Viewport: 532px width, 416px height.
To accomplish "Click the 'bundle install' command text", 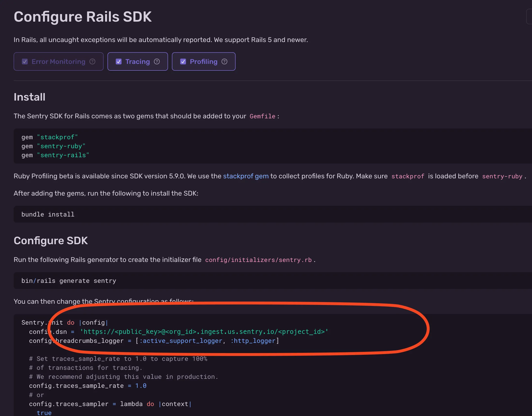I will [48, 214].
